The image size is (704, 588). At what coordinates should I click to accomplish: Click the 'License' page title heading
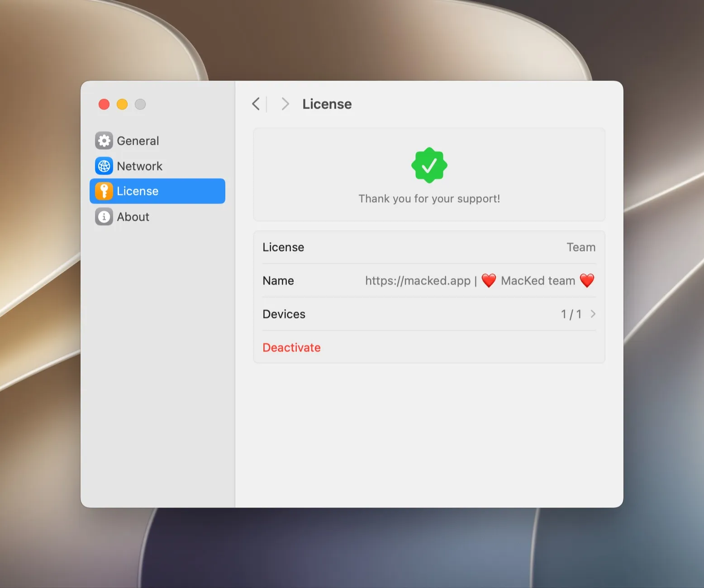(327, 104)
